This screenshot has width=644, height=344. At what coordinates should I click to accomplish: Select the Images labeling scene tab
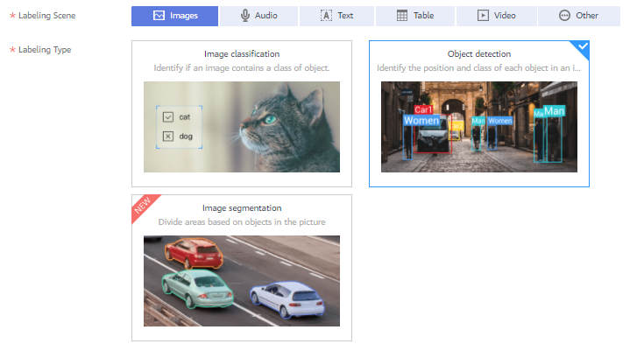click(174, 16)
